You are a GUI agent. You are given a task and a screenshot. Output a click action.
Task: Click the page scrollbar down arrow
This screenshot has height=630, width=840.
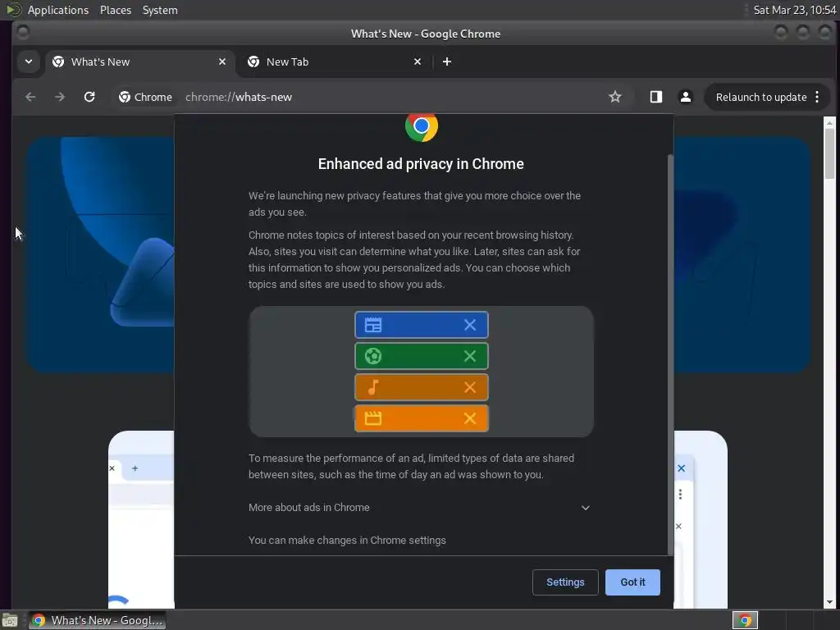click(830, 603)
